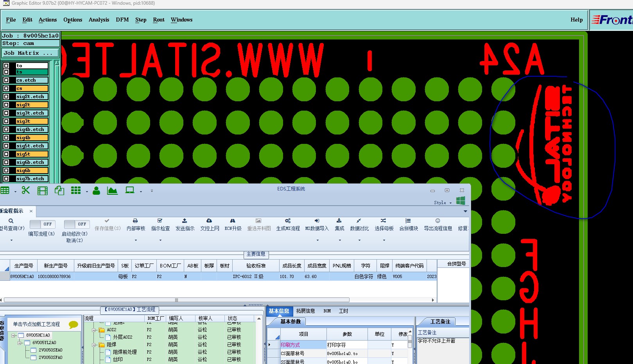Click 型号查询(F) search icon

[11, 221]
